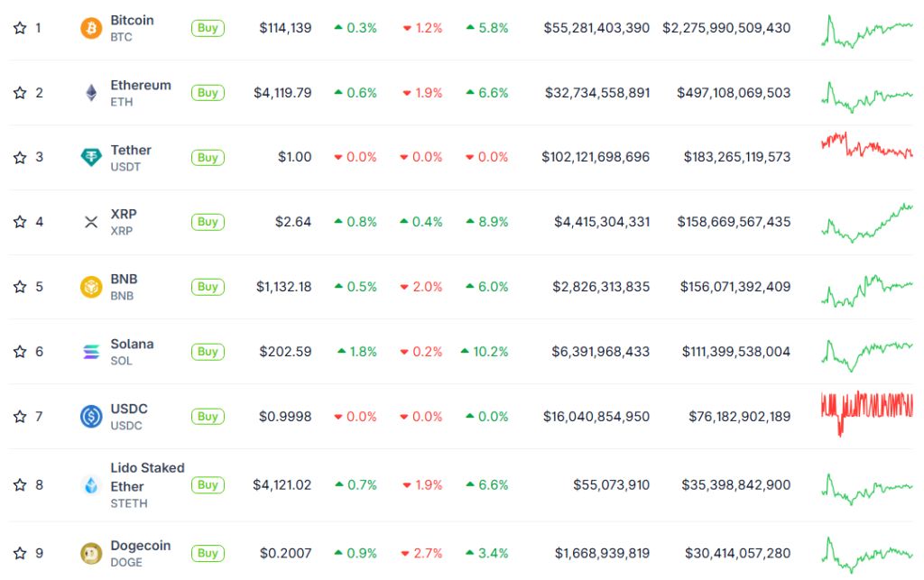Toggle the favorite star for Dogecoin
The height and width of the screenshot is (580, 924).
20,553
